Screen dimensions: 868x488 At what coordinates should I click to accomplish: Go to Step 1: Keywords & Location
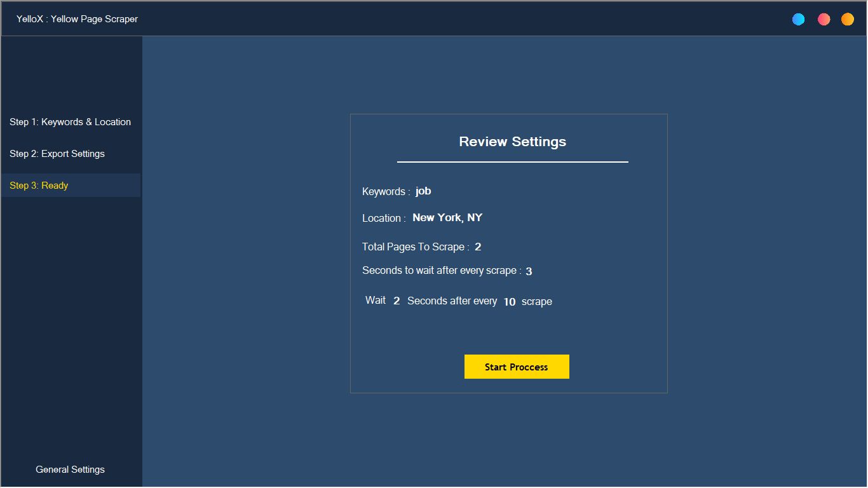click(71, 122)
